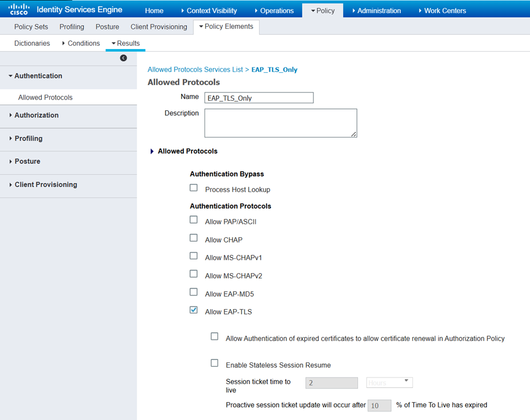Click the EAP_TLS_Only breadcrumb link
Image resolution: width=530 pixels, height=420 pixels.
pyautogui.click(x=274, y=70)
